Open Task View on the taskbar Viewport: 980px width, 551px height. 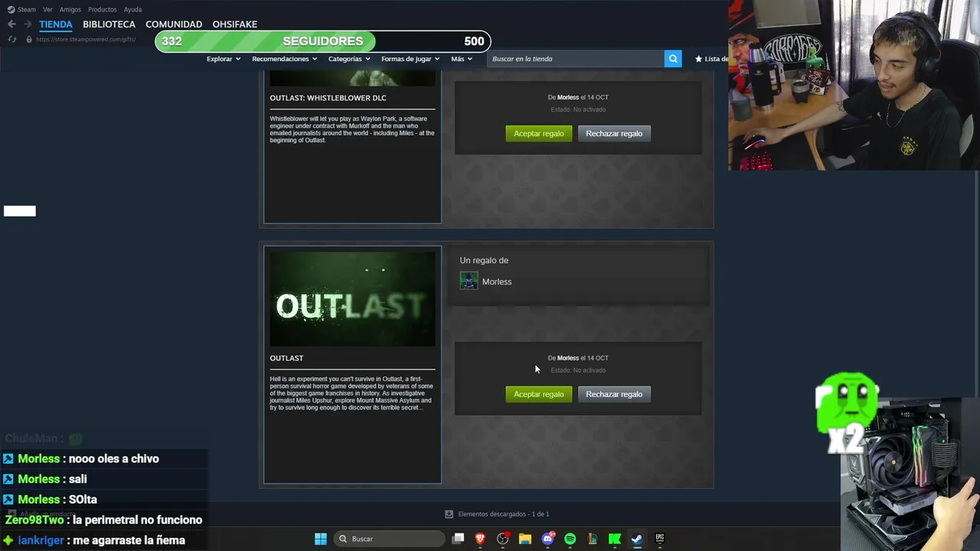tap(458, 539)
